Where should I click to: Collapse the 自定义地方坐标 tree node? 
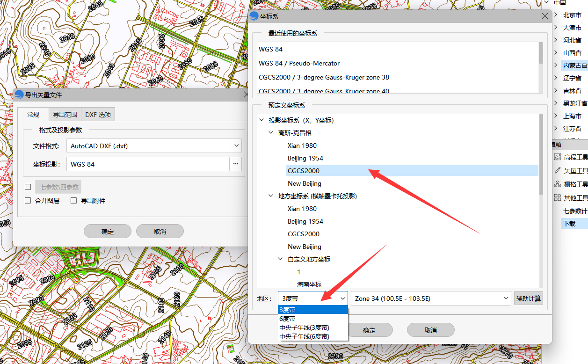click(280, 259)
